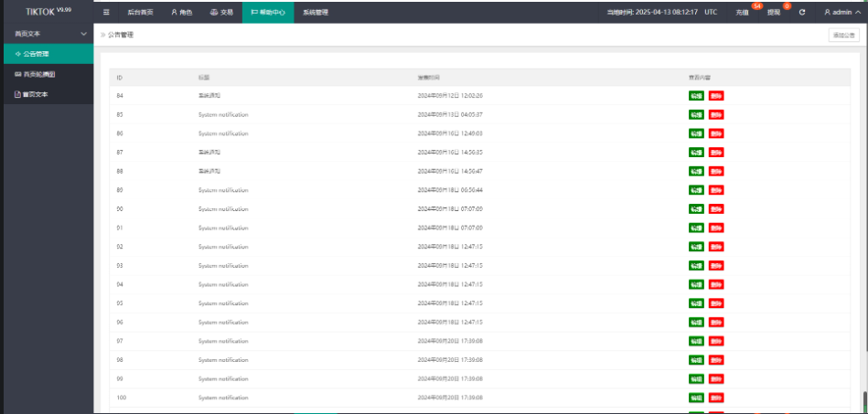
Task: Edit announcement ID 98
Action: pos(696,360)
